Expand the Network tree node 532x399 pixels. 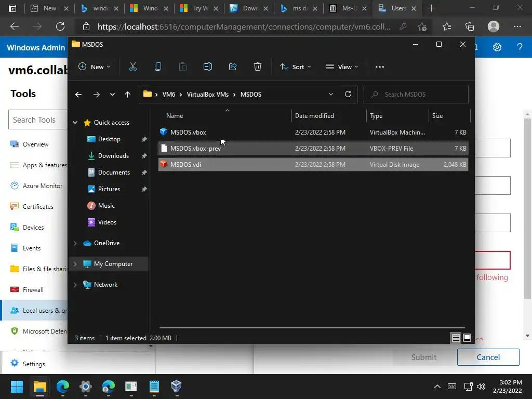tap(75, 285)
